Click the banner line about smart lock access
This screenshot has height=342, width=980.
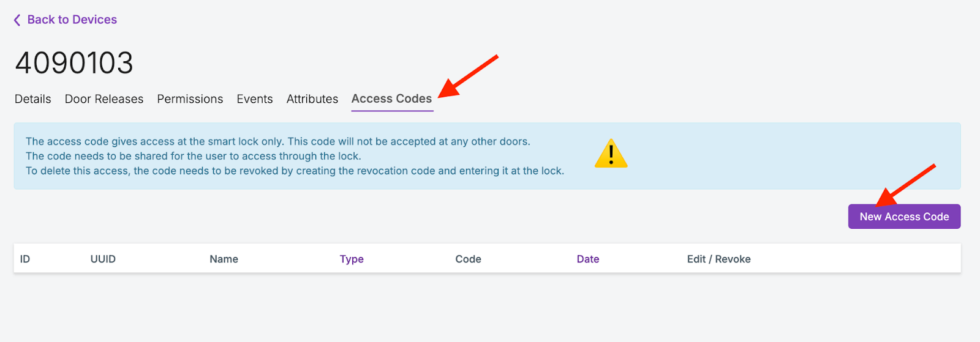[277, 142]
